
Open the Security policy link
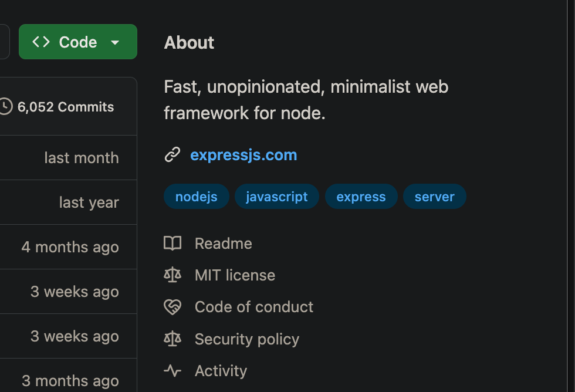pyautogui.click(x=246, y=339)
